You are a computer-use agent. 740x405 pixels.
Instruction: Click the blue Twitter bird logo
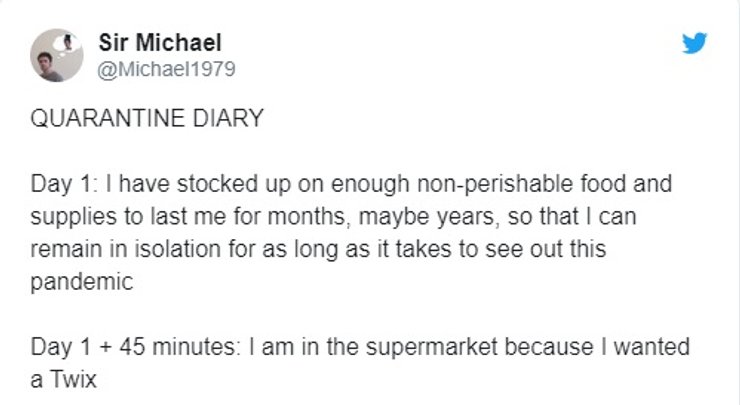coord(694,42)
